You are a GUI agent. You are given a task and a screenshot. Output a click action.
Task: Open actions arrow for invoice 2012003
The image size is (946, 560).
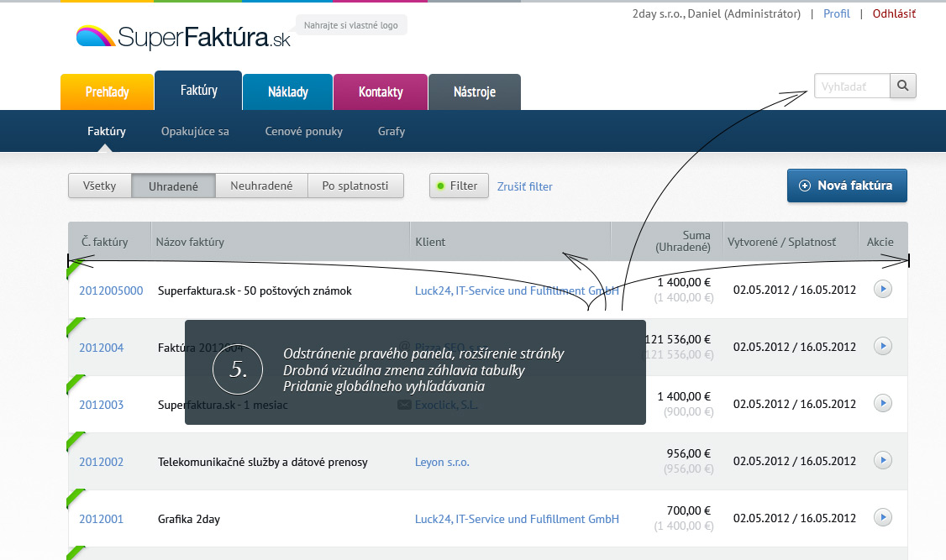pyautogui.click(x=883, y=403)
